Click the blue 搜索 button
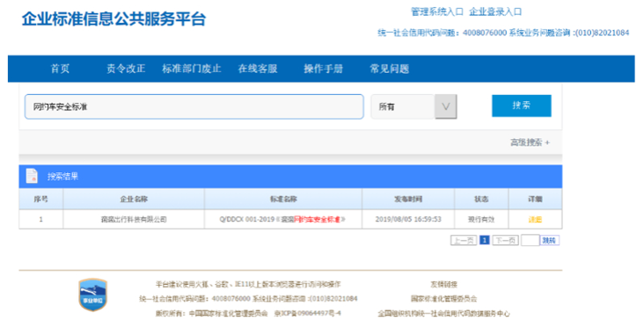Viewport: 644px width, 335px height. 522,106
